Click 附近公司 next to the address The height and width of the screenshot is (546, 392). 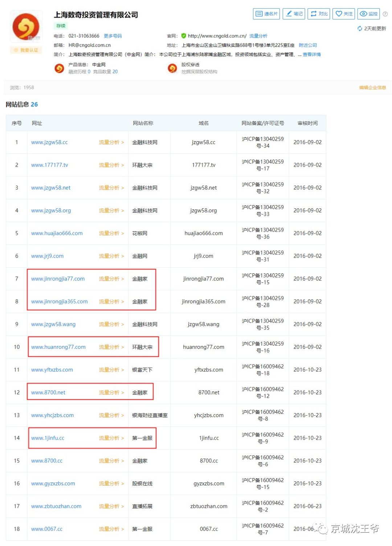[x=308, y=45]
